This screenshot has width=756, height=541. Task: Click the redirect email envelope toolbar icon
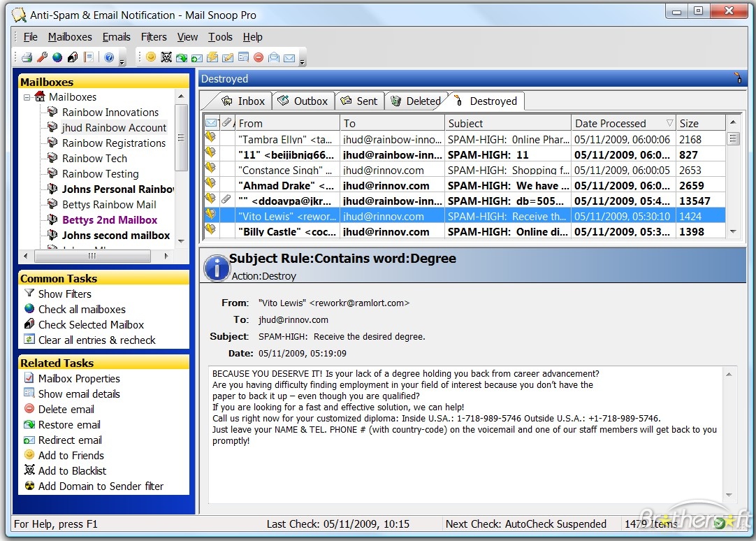click(197, 58)
